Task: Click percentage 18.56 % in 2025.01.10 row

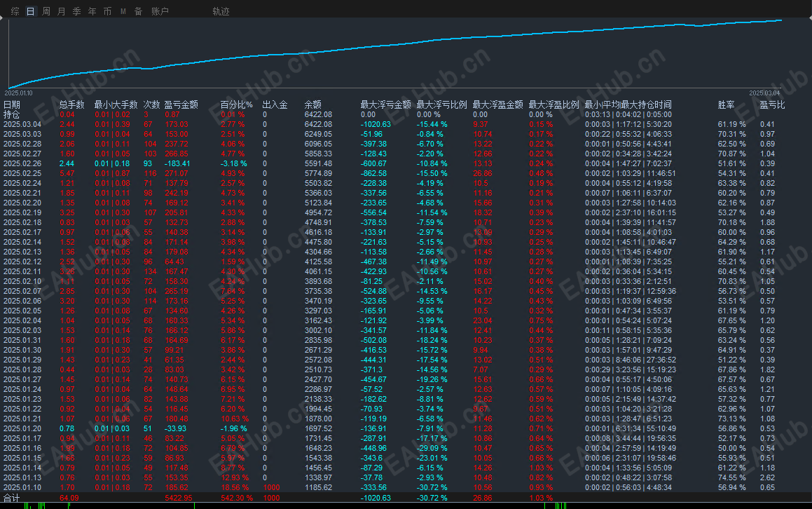Action: (x=235, y=488)
